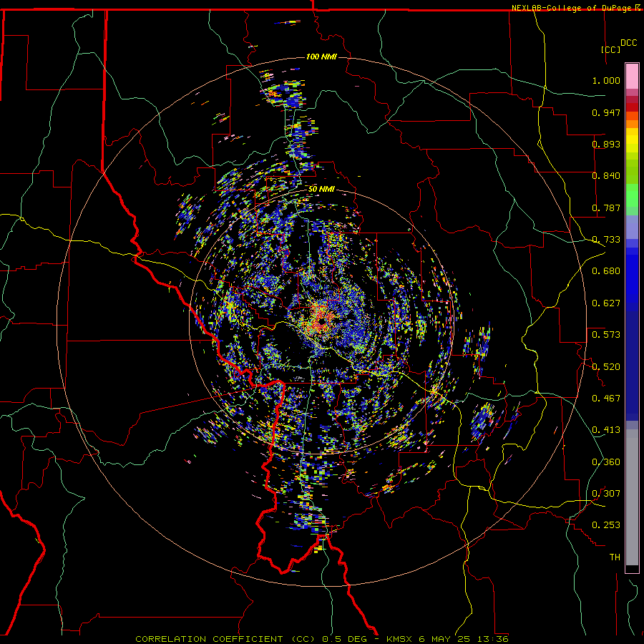Click the 0.520 scale value
The width and height of the screenshot is (644, 644).
coord(606,367)
